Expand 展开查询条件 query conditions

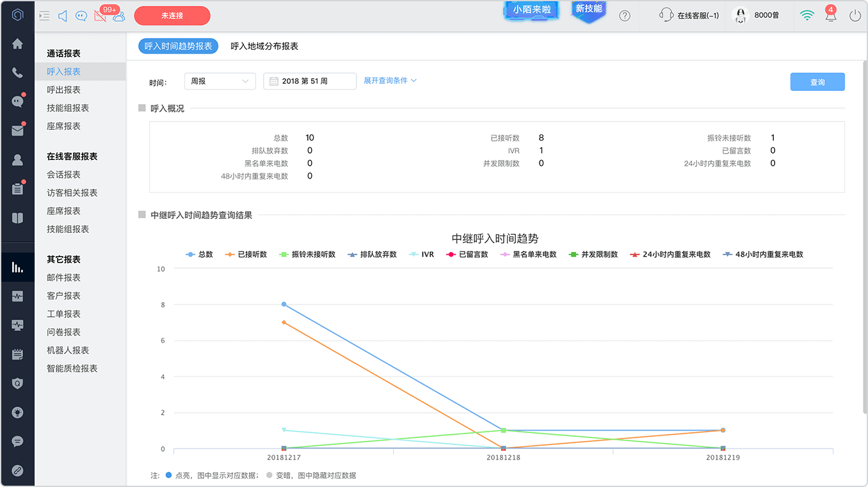(x=390, y=81)
